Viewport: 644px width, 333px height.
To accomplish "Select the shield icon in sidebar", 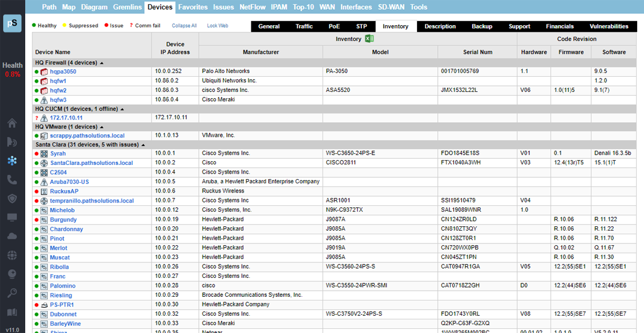I will coord(12,199).
